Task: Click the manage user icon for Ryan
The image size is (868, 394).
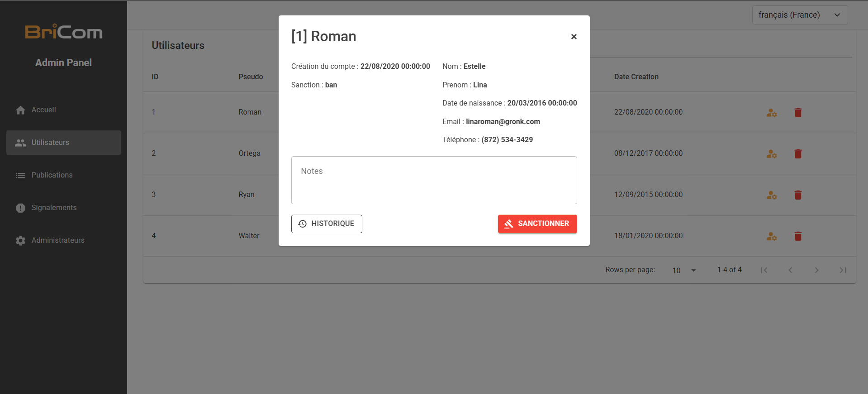Action: 771,195
